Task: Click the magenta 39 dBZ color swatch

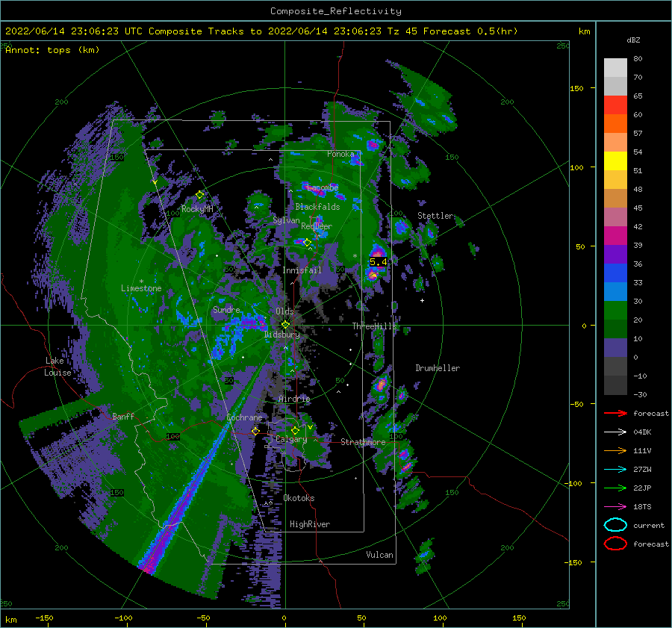Action: tap(615, 235)
